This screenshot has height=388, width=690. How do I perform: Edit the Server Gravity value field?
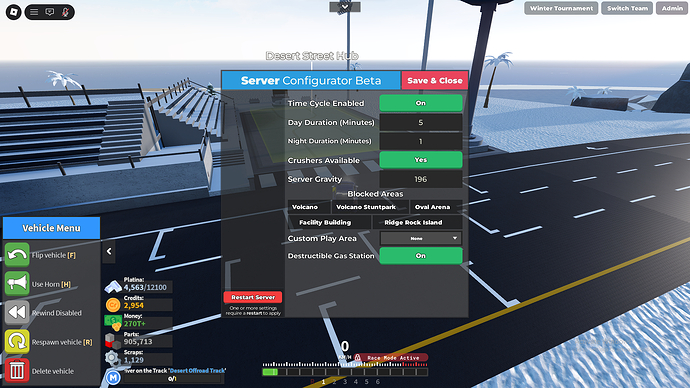pos(421,179)
